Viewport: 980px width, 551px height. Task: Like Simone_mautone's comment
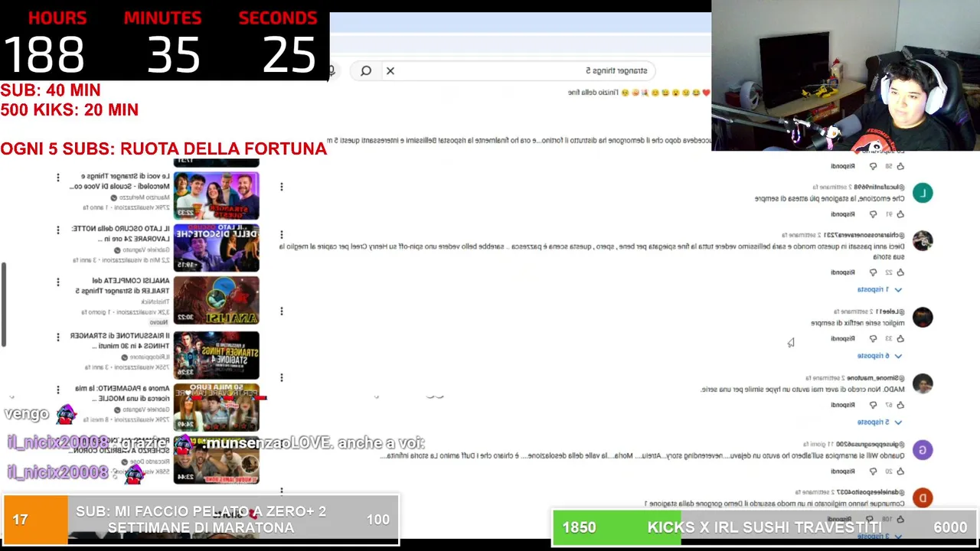pos(901,405)
